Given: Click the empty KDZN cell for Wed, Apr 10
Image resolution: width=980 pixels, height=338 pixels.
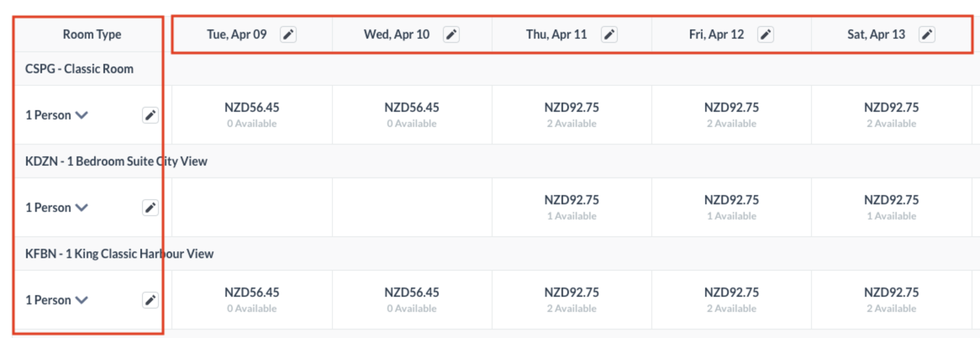Looking at the screenshot, I should click(412, 207).
